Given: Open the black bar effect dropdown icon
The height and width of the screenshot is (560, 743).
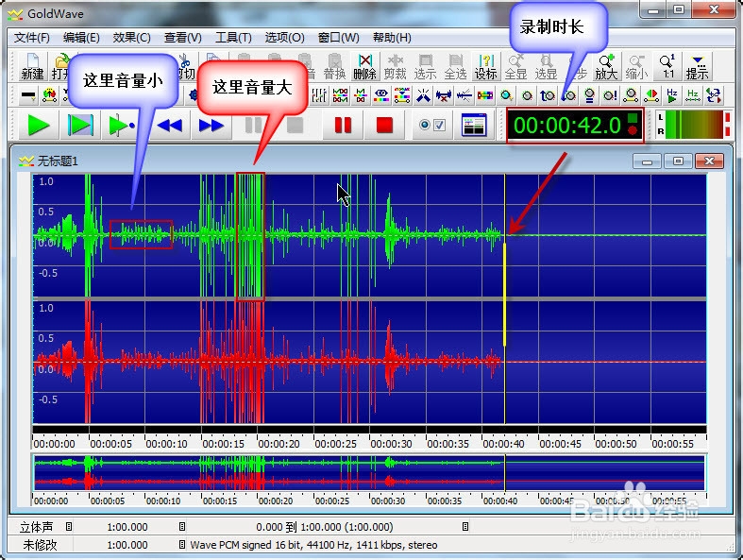Looking at the screenshot, I should pos(28,95).
